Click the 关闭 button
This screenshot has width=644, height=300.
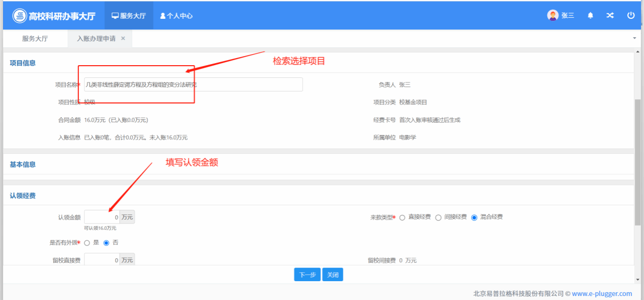click(333, 275)
